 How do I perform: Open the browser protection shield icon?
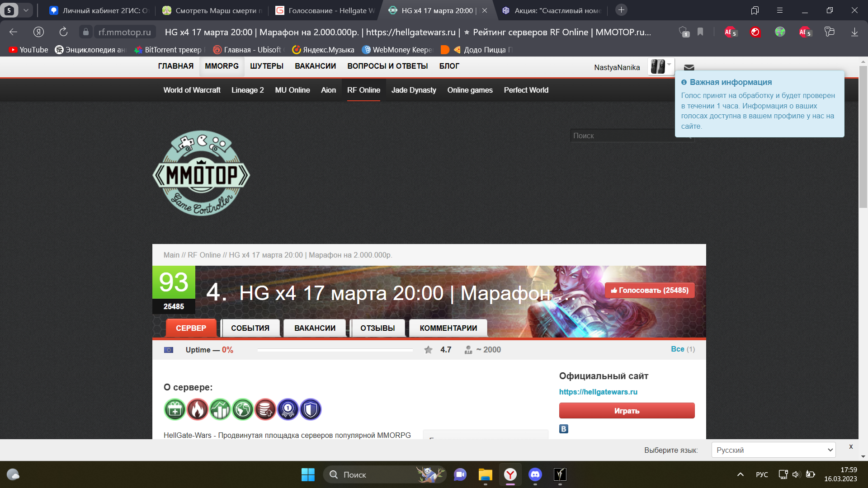coord(684,32)
